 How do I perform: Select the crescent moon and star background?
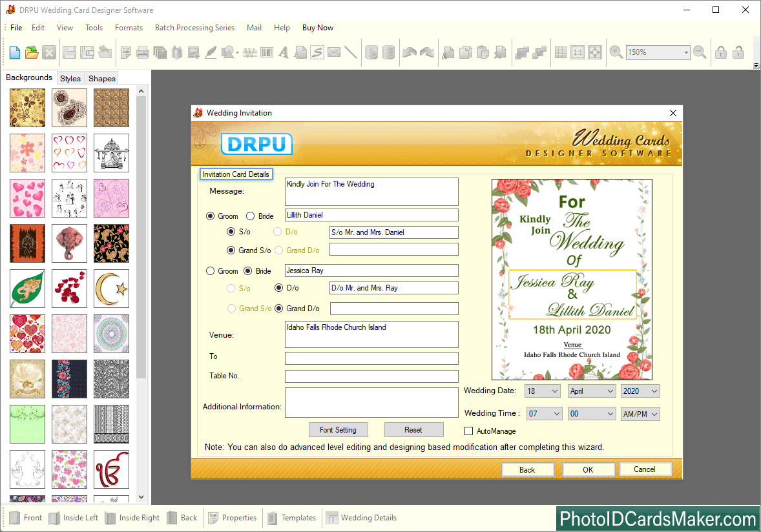point(112,289)
